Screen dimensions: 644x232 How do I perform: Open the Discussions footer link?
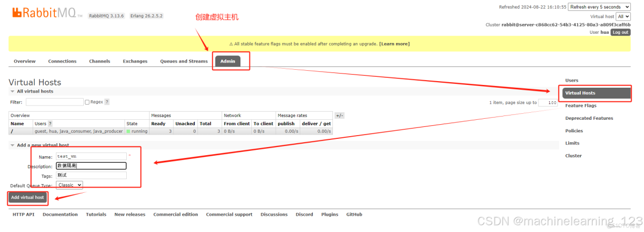(x=274, y=215)
